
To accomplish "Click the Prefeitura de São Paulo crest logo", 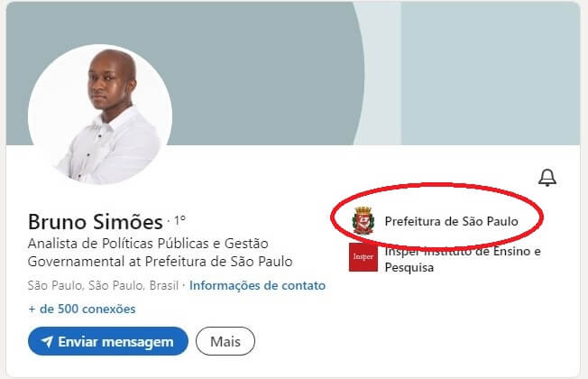I will [x=363, y=221].
